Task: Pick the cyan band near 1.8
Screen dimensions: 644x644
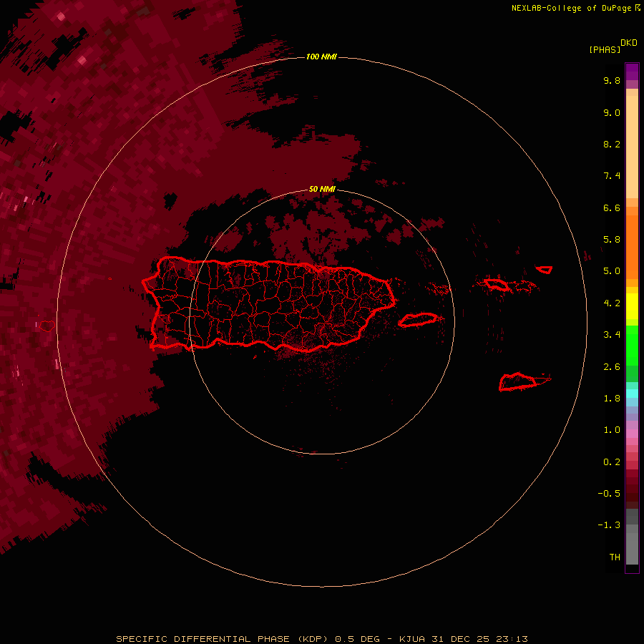Action: click(632, 394)
